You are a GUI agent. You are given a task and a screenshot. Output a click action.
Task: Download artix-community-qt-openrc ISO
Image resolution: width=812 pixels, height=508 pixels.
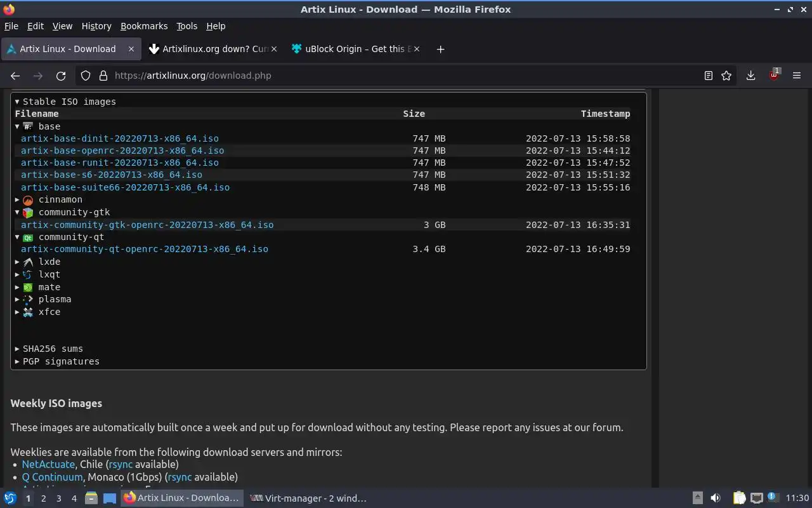click(x=145, y=249)
